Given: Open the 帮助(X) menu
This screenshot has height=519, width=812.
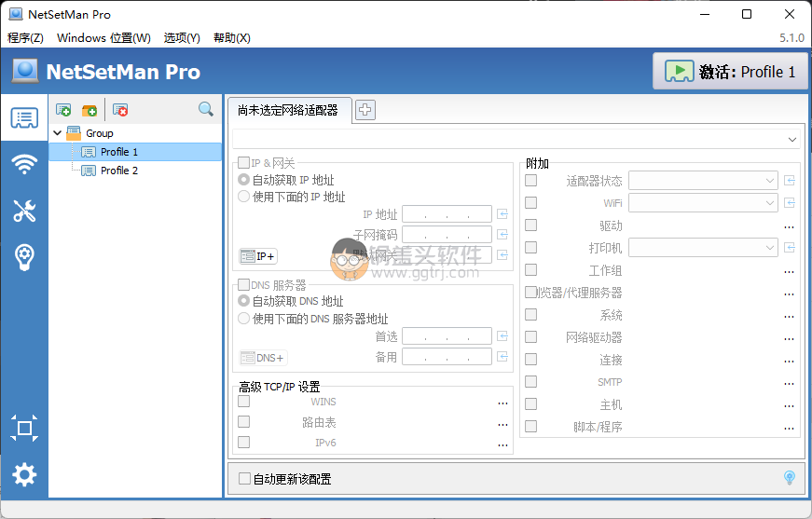Looking at the screenshot, I should click(232, 38).
